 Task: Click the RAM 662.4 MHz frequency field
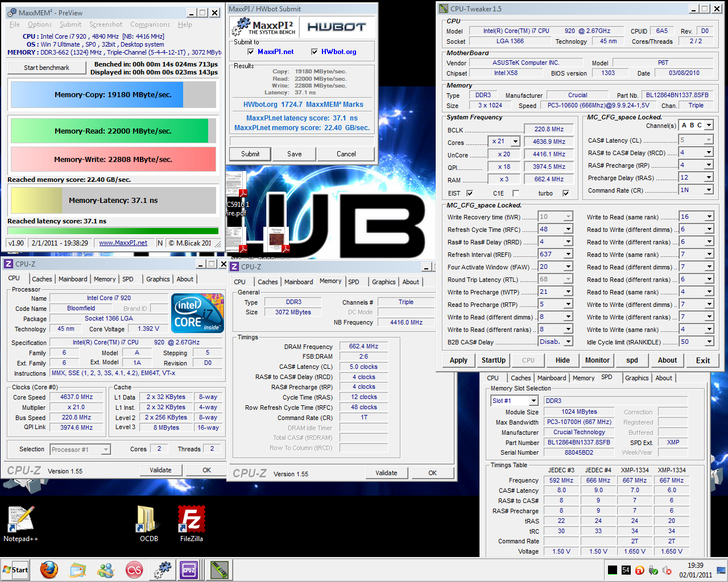[549, 179]
